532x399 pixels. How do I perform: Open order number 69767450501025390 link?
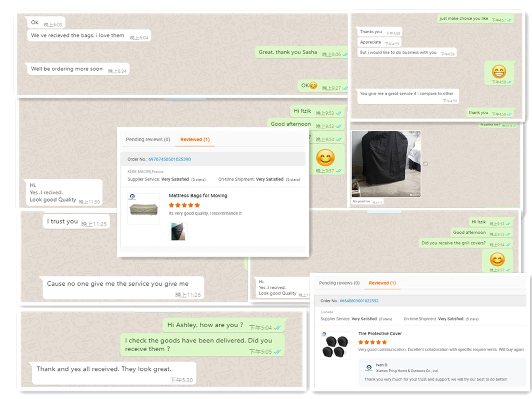tap(170, 159)
